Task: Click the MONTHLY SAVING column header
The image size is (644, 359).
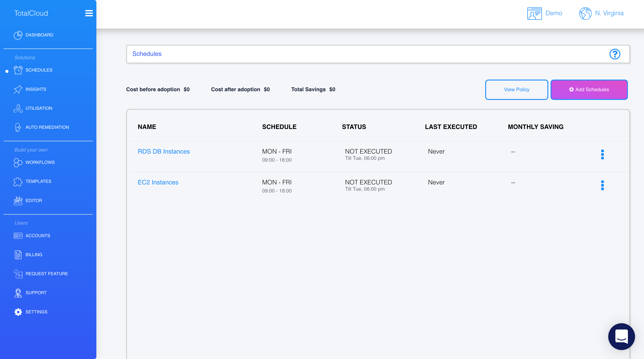Action: [x=536, y=127]
